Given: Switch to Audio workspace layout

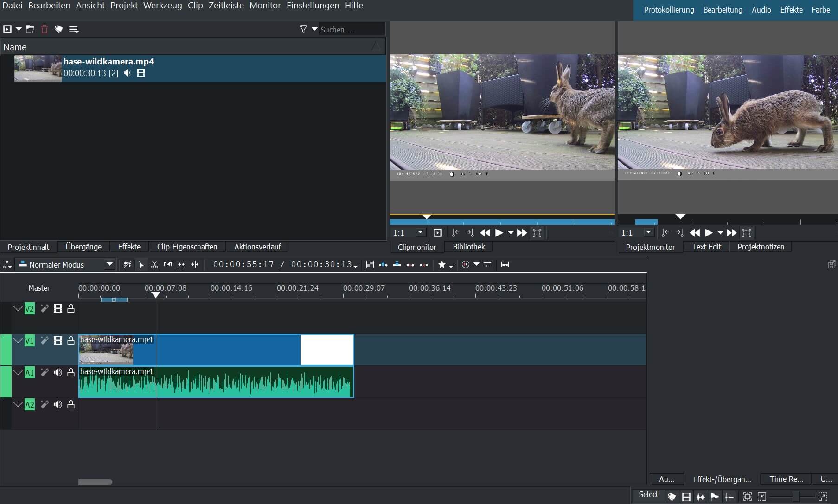Looking at the screenshot, I should (x=761, y=10).
